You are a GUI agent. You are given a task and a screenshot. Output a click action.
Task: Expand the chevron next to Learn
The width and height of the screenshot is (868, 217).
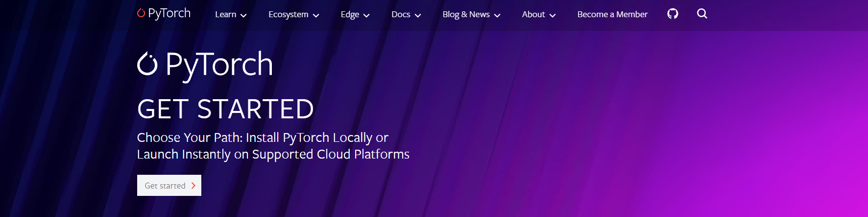(243, 16)
